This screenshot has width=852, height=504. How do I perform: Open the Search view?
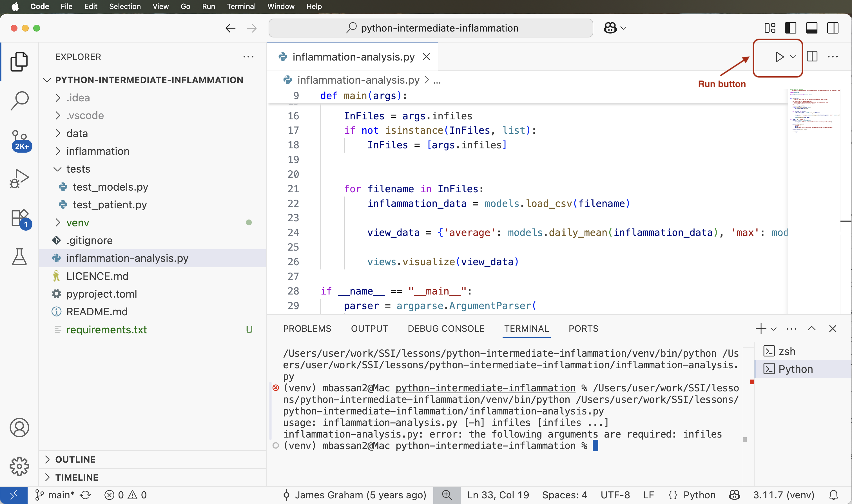click(19, 100)
